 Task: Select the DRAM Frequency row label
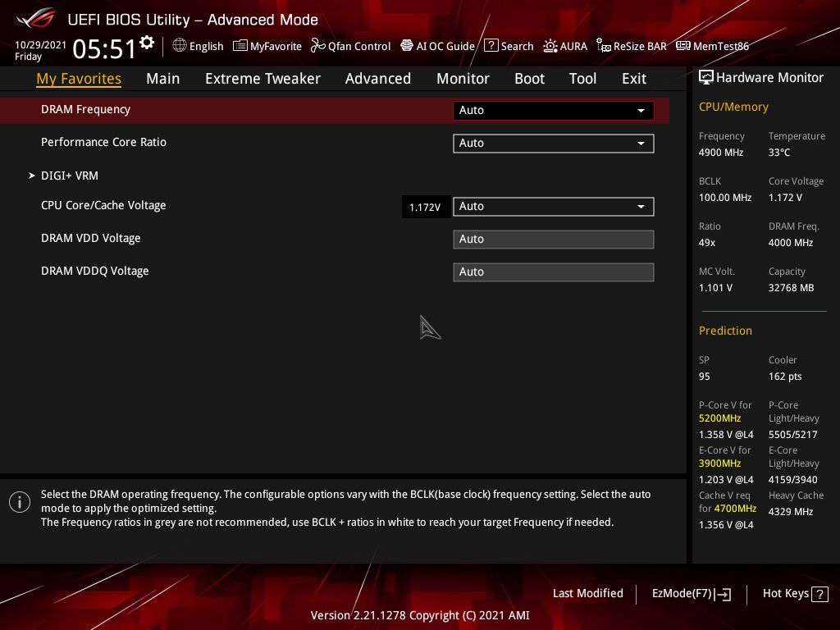85,109
